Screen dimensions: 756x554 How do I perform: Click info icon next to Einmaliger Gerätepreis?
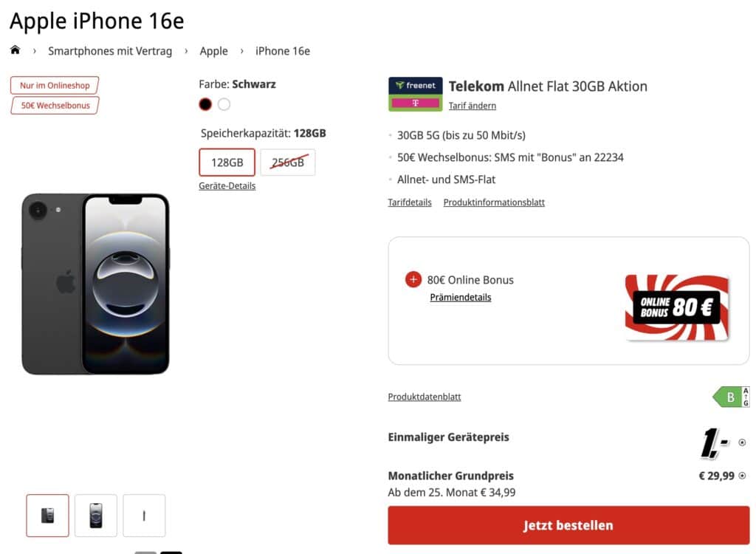click(742, 443)
